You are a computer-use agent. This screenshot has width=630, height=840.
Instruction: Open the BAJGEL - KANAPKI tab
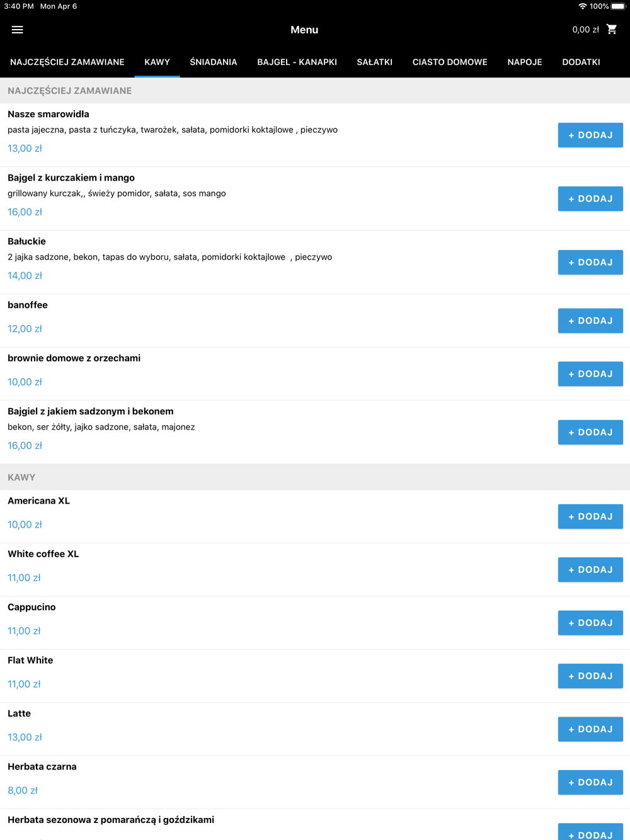pyautogui.click(x=297, y=62)
